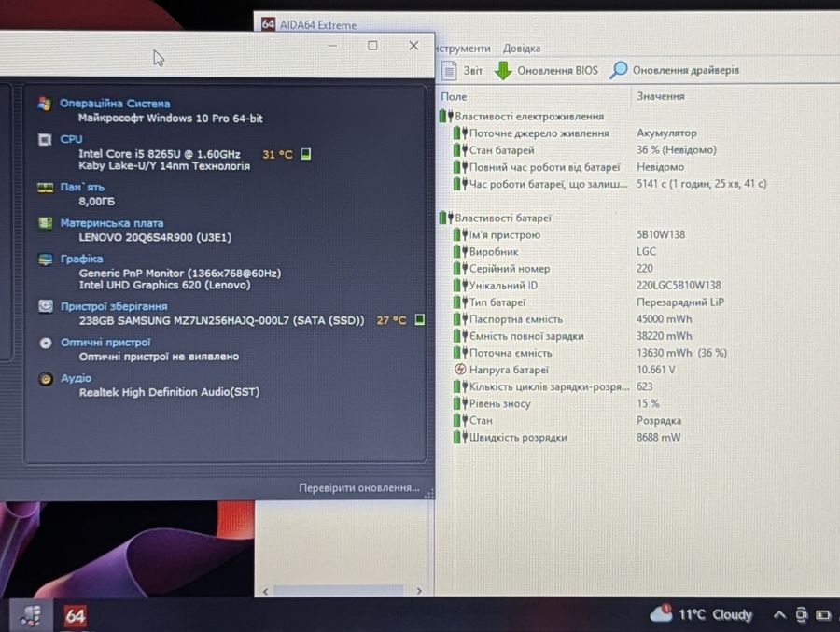This screenshot has height=632, width=840.
Task: Maximize the Speccy window
Action: point(372,46)
